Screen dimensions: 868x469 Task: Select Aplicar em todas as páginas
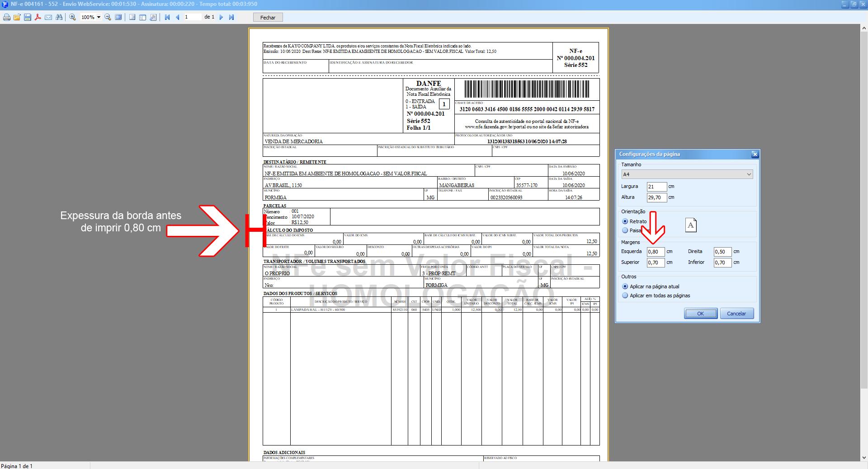[625, 295]
